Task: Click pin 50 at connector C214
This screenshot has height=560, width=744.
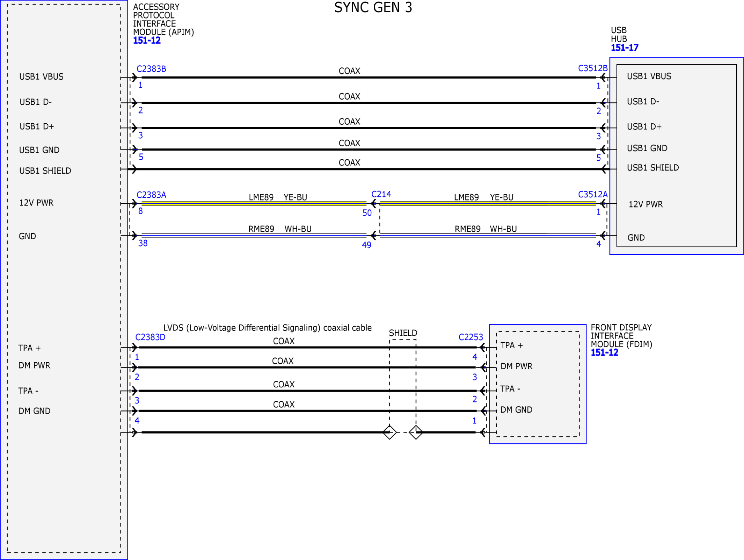Action: 367,213
